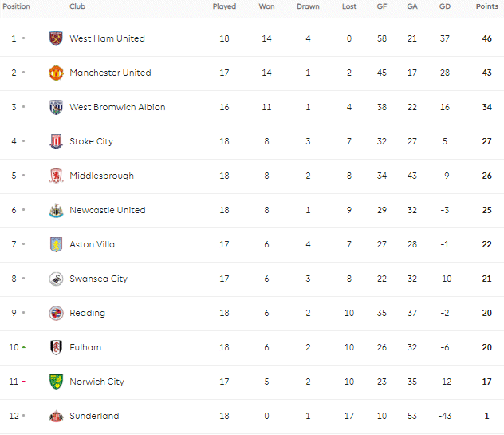Click the Aston Villa badge
This screenshot has width=504, height=435.
pos(56,244)
